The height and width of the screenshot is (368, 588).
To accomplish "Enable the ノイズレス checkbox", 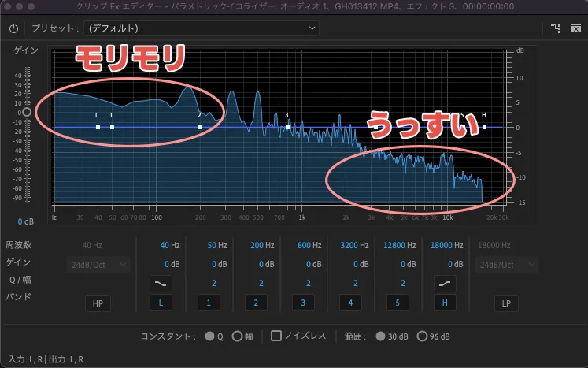I will tap(276, 336).
